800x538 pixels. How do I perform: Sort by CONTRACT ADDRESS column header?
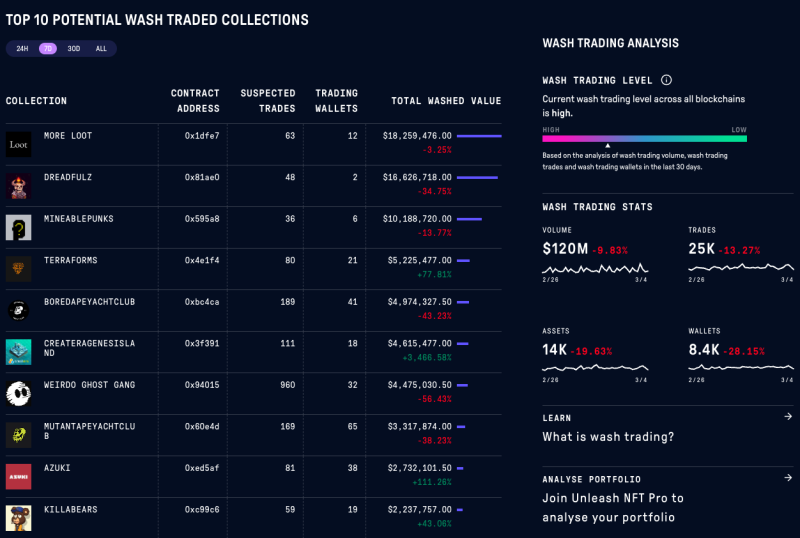point(195,101)
